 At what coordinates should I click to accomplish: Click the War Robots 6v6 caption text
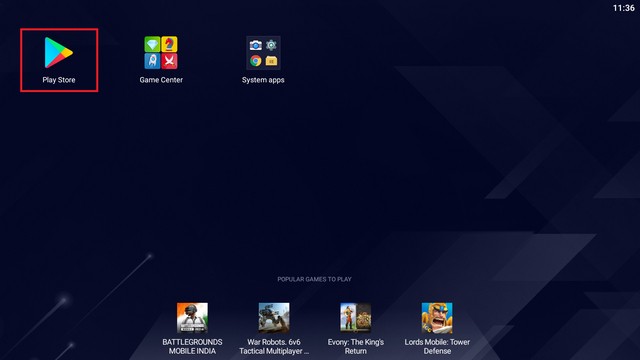point(274,346)
